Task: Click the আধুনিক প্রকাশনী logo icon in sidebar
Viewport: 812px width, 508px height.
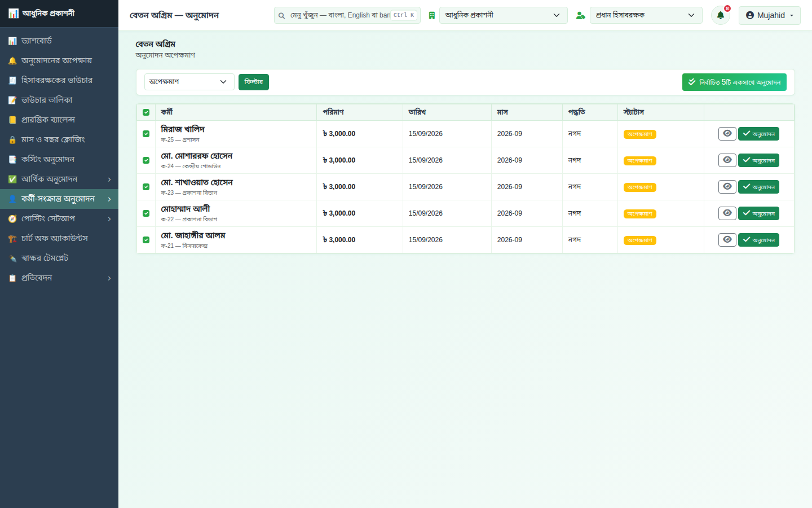Action: click(x=13, y=14)
